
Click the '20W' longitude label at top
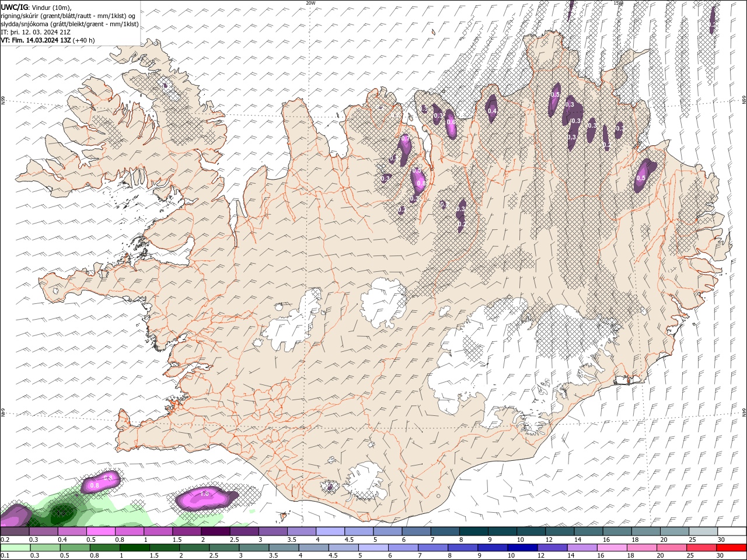click(x=310, y=3)
